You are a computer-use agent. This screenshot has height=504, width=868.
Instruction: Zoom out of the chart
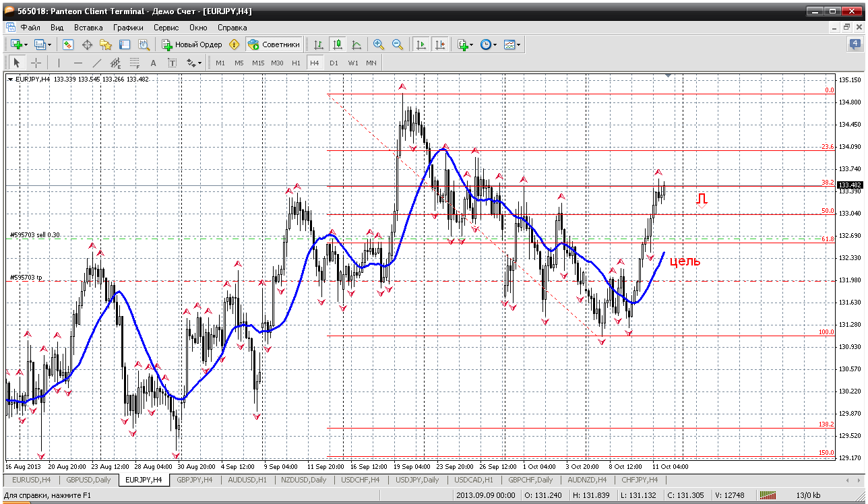398,44
